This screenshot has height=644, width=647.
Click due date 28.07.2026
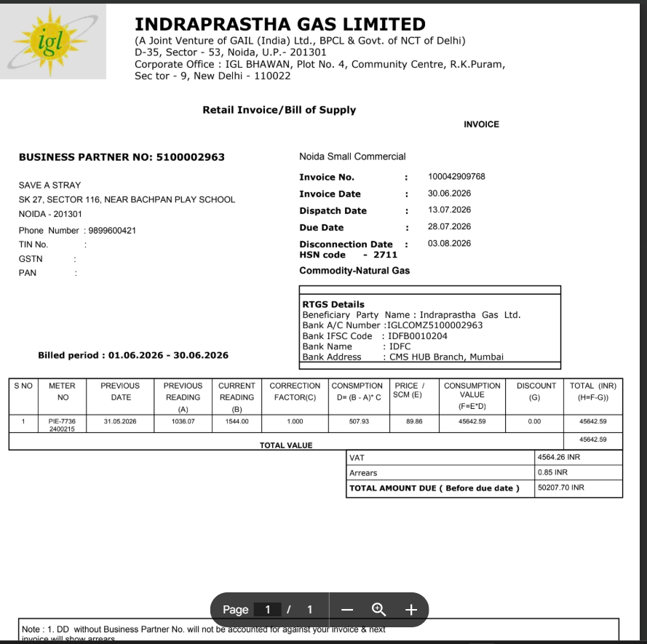click(449, 227)
